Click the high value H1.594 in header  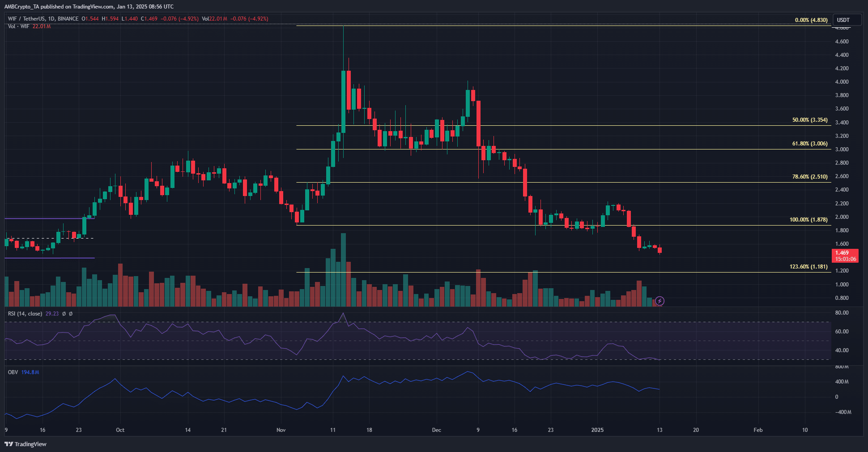coord(110,19)
